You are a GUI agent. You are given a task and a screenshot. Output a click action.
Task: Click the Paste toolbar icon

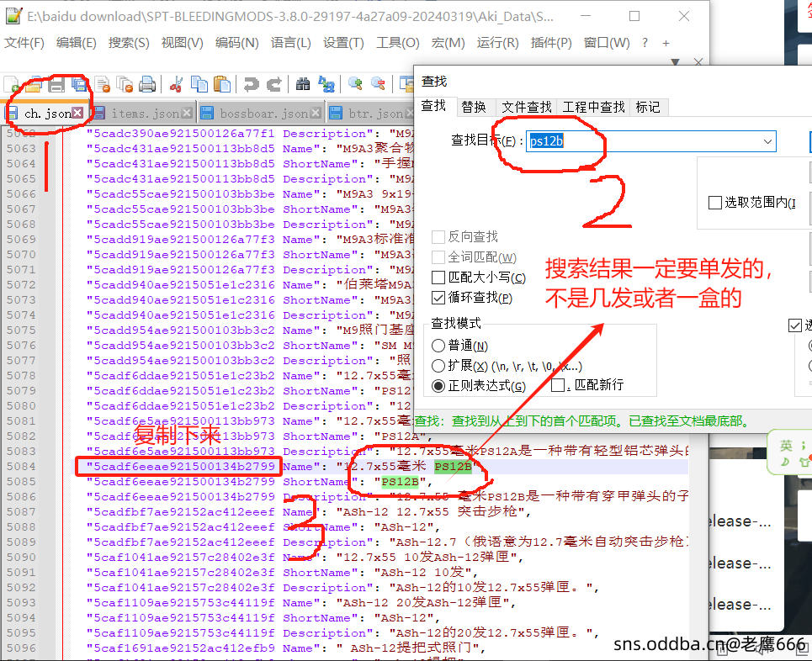[x=222, y=84]
